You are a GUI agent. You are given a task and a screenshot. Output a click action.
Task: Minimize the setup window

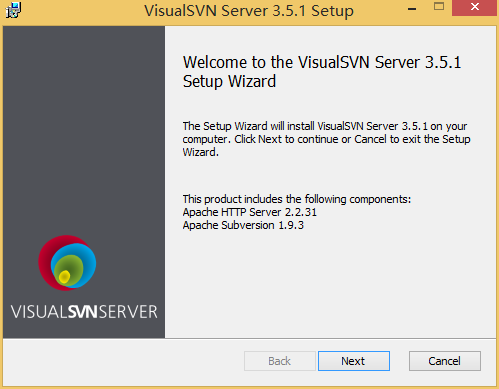point(412,8)
